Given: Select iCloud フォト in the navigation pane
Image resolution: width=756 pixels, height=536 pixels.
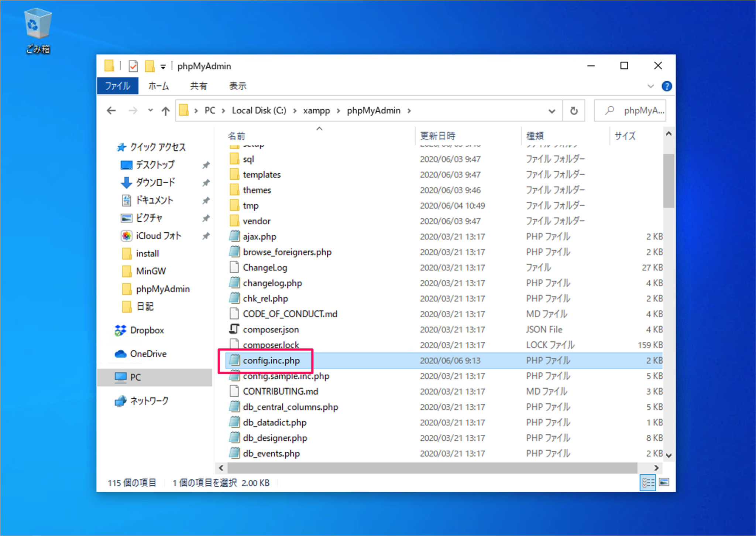Looking at the screenshot, I should pyautogui.click(x=151, y=236).
